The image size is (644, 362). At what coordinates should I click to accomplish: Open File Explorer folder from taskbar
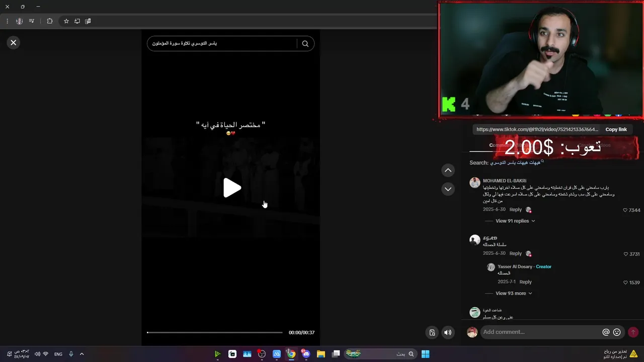[320, 354]
